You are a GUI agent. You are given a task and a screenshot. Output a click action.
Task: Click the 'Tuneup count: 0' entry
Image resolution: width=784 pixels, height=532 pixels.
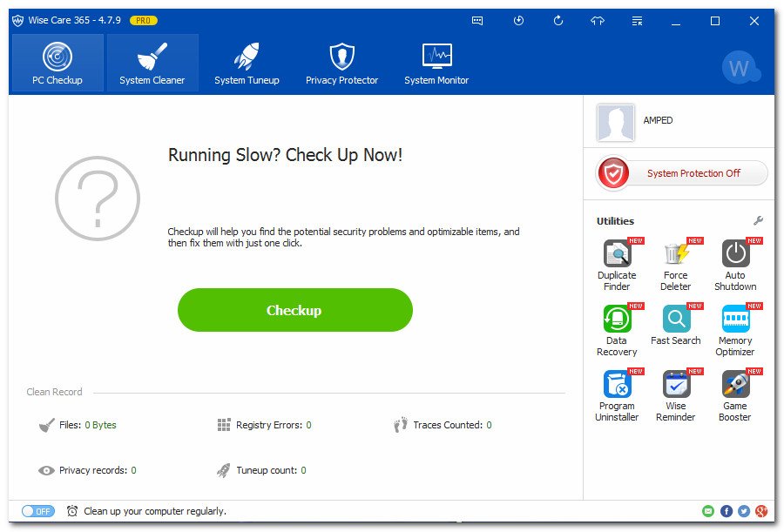pyautogui.click(x=261, y=470)
